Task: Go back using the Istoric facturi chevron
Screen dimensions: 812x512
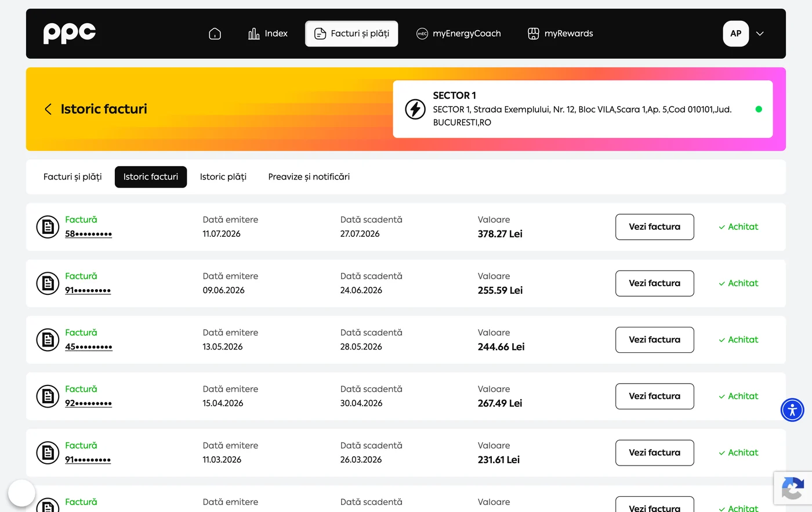Action: (48, 109)
